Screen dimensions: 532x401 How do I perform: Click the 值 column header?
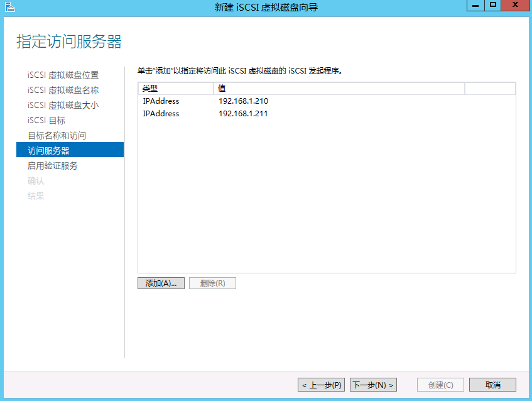click(339, 89)
